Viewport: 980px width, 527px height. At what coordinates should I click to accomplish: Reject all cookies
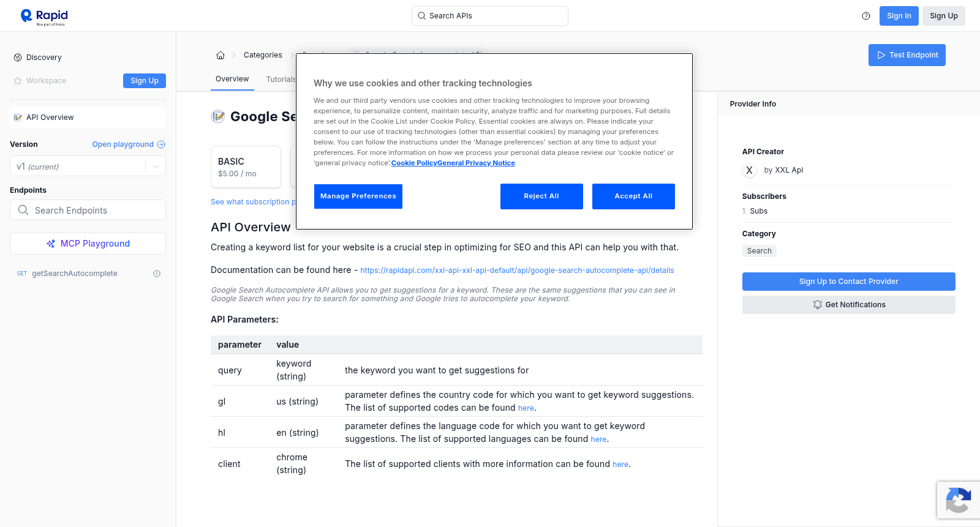(541, 196)
